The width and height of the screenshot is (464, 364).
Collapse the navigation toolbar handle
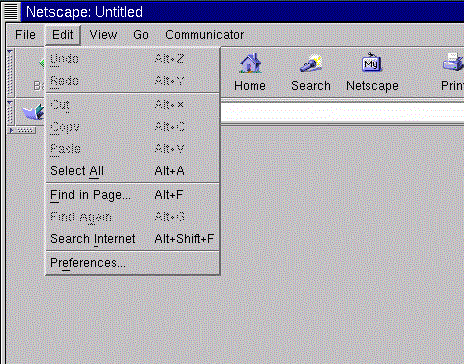[x=10, y=72]
